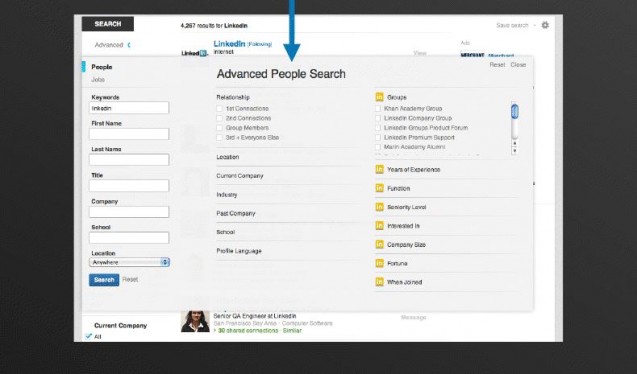Click the premium icon beside Fortune
Viewport: 637px width, 374px height.
[379, 263]
